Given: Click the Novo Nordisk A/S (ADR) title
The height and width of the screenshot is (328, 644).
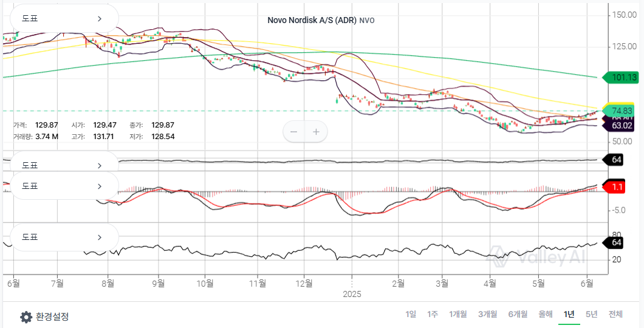Looking at the screenshot, I should [312, 20].
